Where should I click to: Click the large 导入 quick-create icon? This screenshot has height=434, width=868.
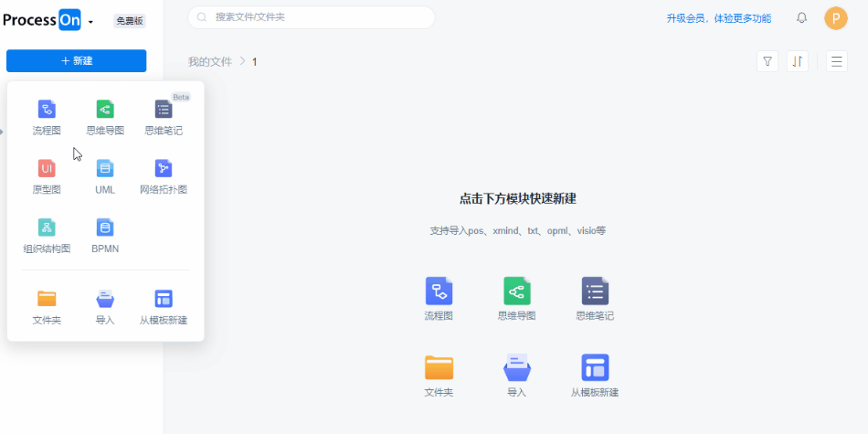click(x=517, y=367)
